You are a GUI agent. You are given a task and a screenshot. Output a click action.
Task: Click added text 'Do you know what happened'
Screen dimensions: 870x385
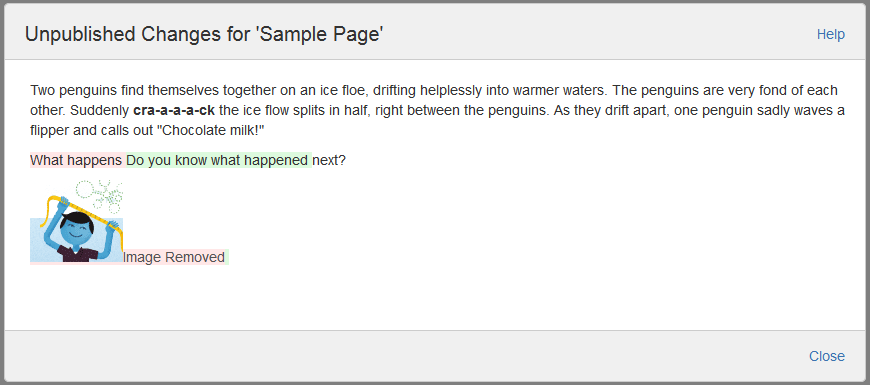(x=217, y=160)
